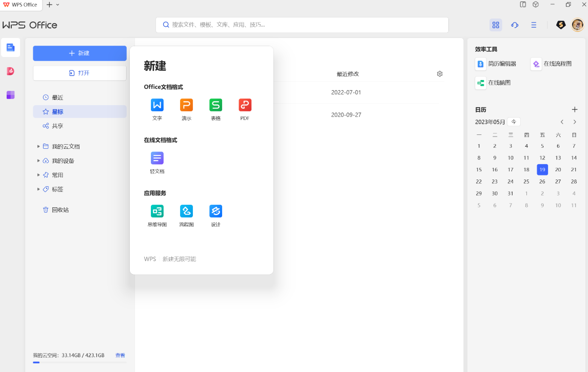588x372 pixels.
Task: Expand the 我的云文档 tree node
Action: point(38,147)
